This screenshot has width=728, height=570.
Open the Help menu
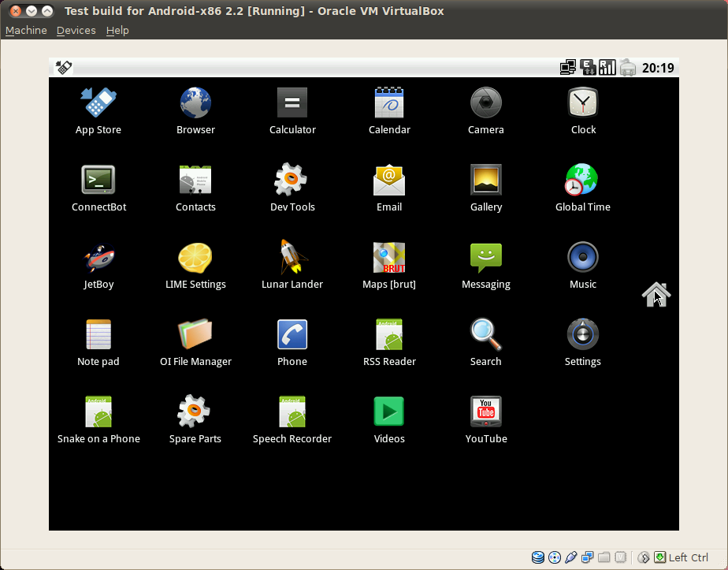(x=117, y=31)
